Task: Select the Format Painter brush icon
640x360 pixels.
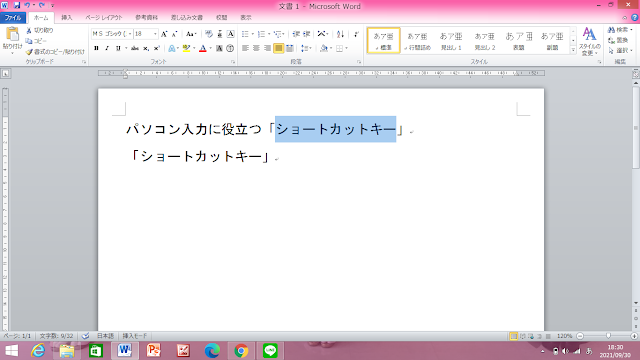Action: click(x=29, y=52)
